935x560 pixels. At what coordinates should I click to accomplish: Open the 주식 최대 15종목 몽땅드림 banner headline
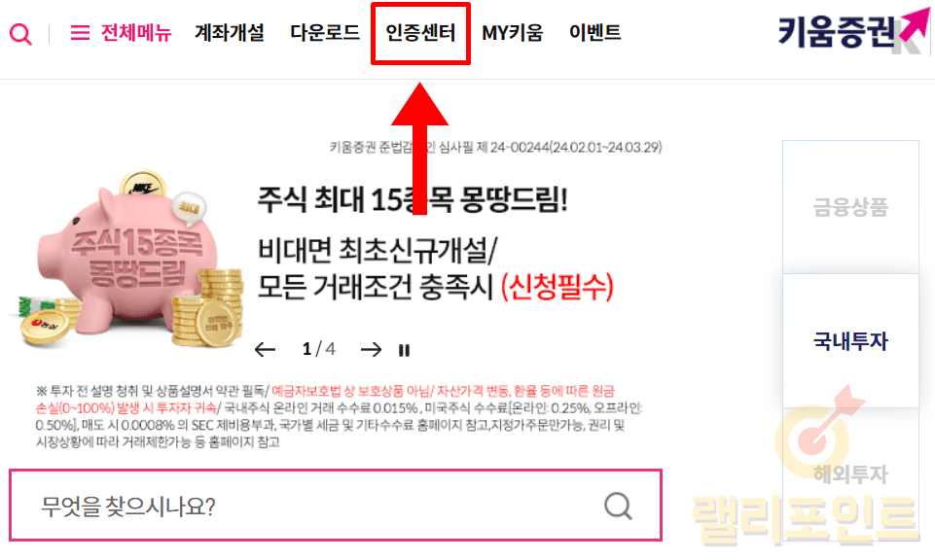(413, 199)
